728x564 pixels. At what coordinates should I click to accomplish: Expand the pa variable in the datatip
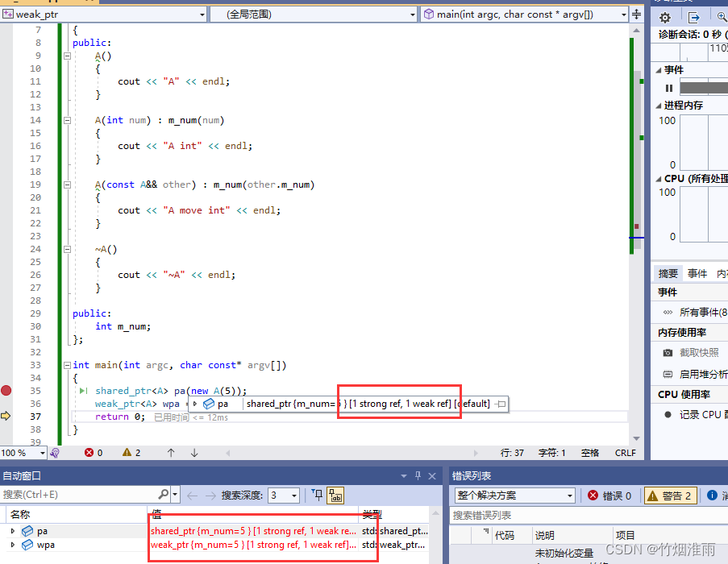(x=195, y=404)
